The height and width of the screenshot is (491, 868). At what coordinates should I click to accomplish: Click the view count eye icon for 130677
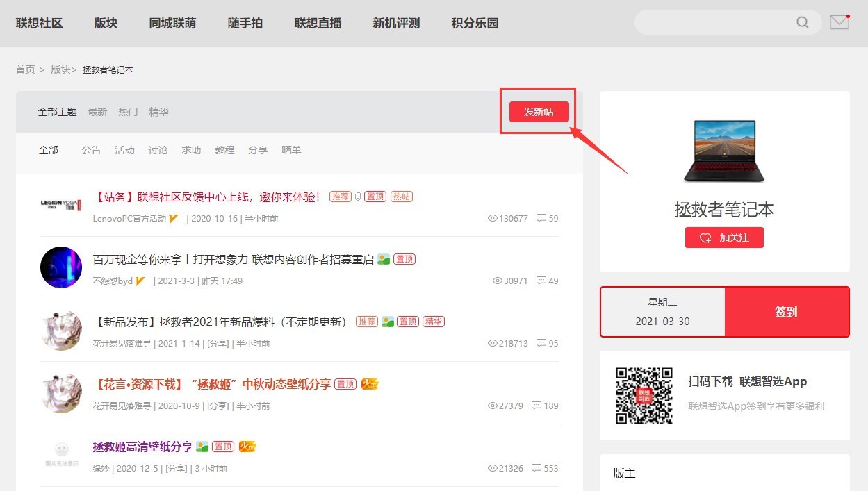point(493,218)
